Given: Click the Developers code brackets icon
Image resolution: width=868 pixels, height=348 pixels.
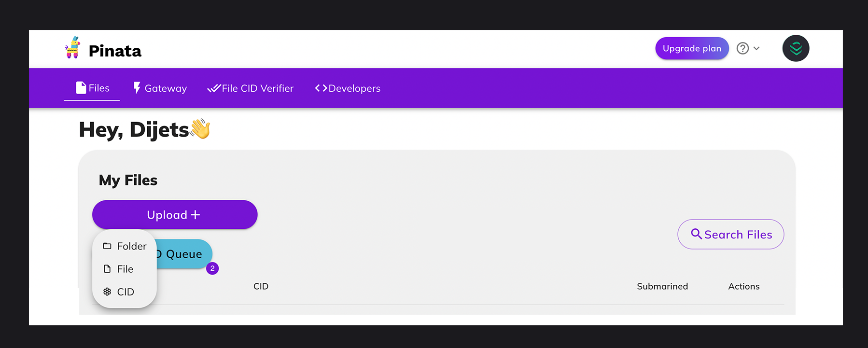Looking at the screenshot, I should click(x=321, y=88).
